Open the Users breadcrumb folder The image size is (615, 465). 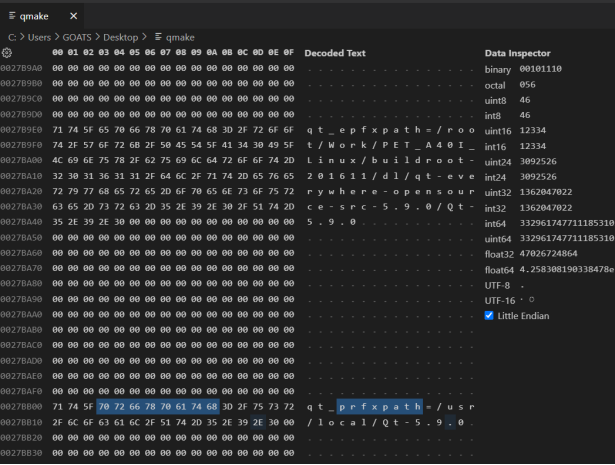[x=39, y=36]
